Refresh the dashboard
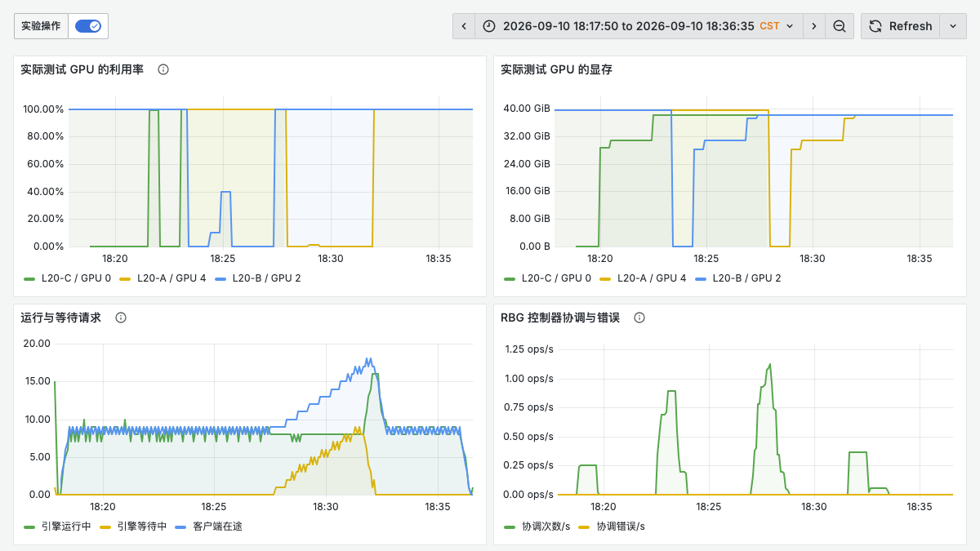 (x=900, y=26)
